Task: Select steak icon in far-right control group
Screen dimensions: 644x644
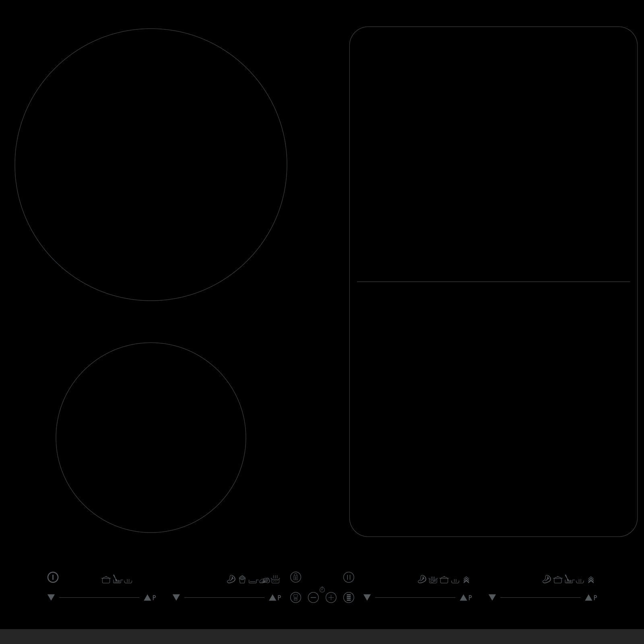Action: pyautogui.click(x=547, y=579)
